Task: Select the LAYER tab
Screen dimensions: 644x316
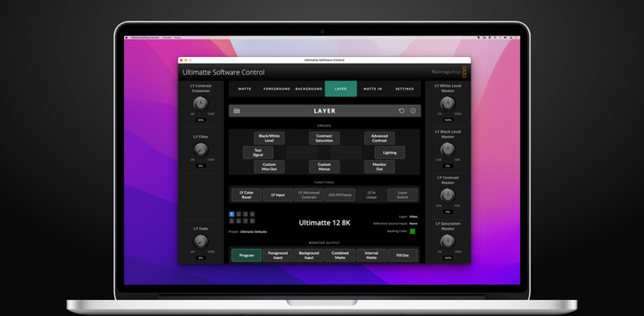Action: click(x=341, y=89)
